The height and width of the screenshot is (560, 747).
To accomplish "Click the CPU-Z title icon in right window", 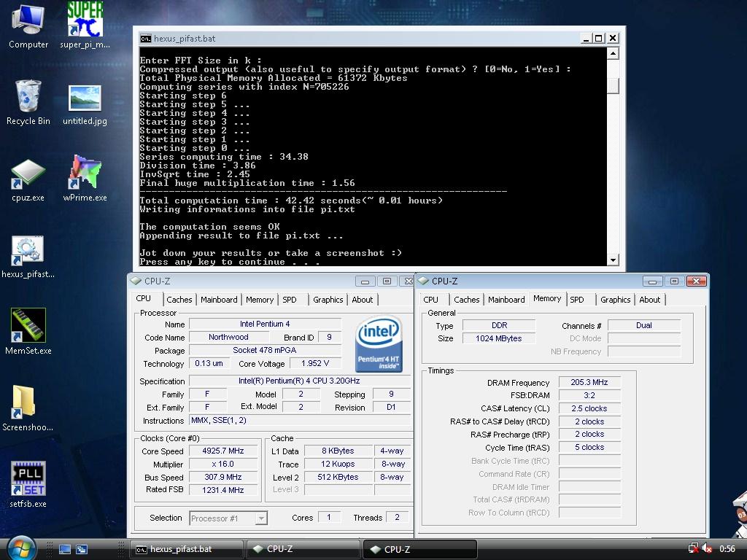I will (423, 281).
